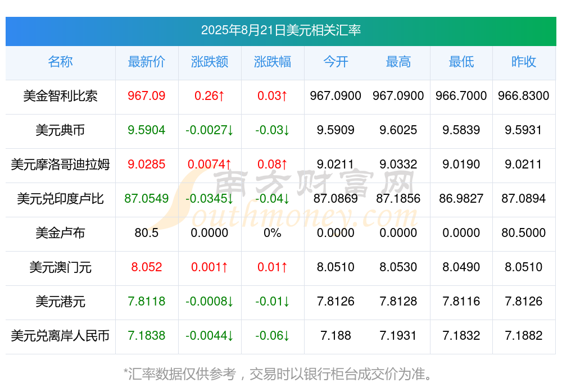
Task: Click change amount 0.26↑
Action: [x=210, y=96]
